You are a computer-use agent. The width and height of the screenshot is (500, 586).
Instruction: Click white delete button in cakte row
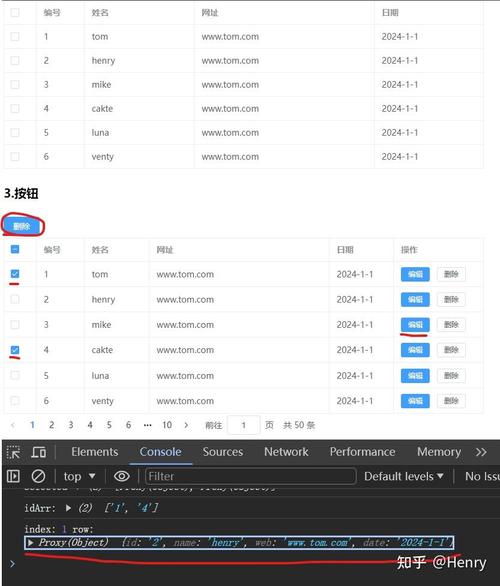click(451, 350)
